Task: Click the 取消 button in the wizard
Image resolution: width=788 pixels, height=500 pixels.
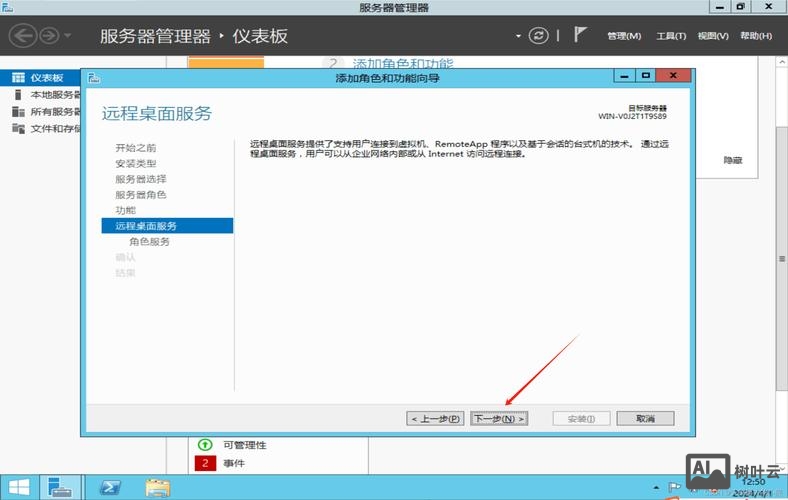Action: coord(645,418)
